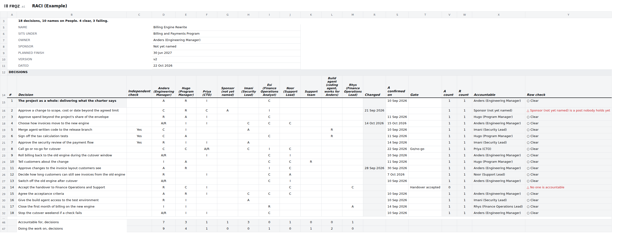Select the 'Handover accepted' gate cell
This screenshot has width=644, height=236.
[x=425, y=187]
